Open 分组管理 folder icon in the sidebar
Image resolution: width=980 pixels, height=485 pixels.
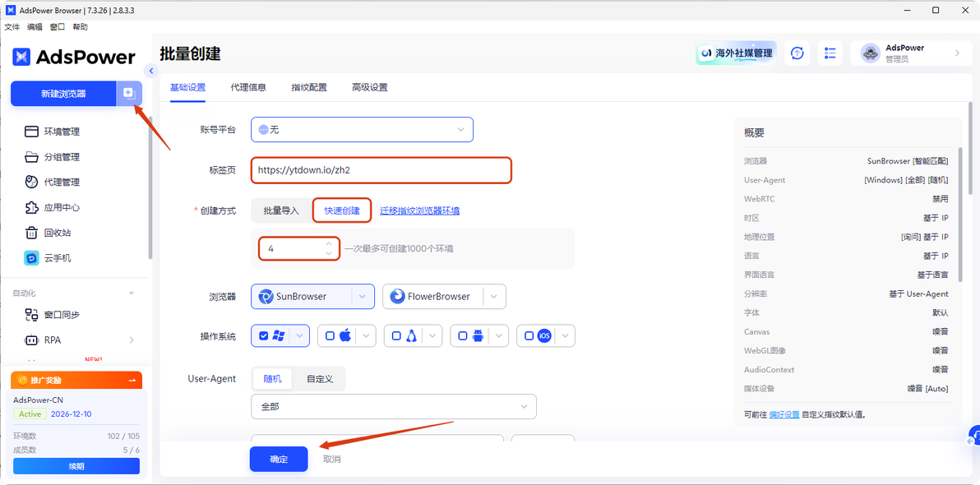pyautogui.click(x=31, y=157)
